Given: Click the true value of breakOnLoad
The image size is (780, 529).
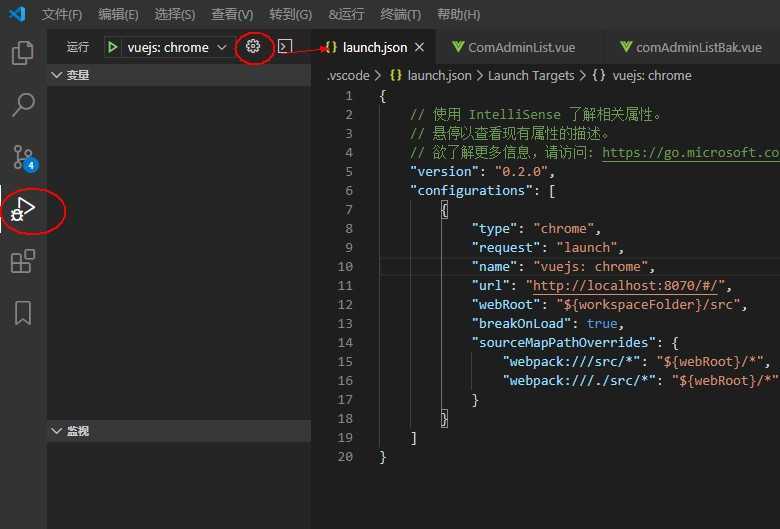Looking at the screenshot, I should [602, 323].
